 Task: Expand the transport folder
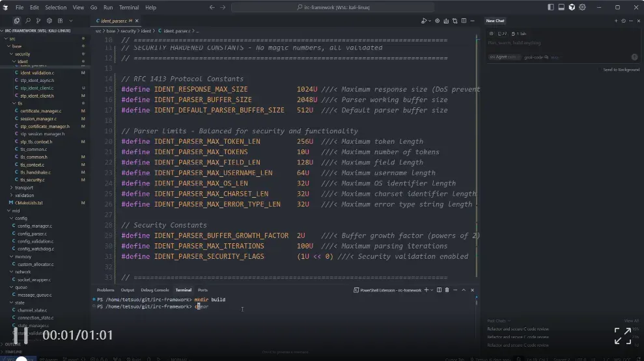[24, 187]
